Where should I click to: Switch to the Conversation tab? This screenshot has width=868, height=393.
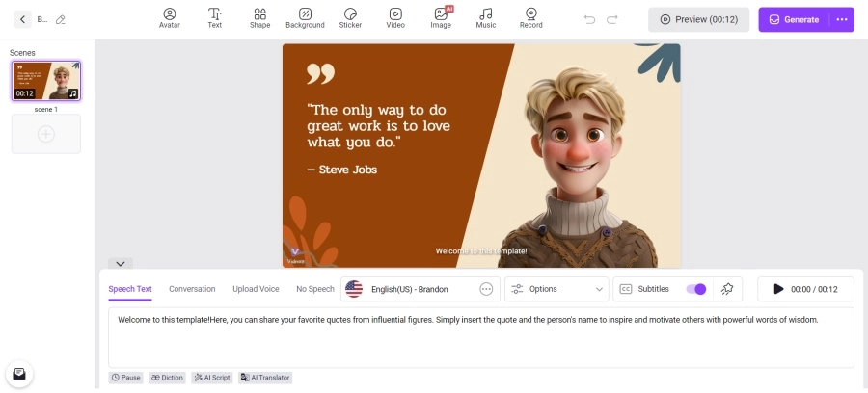192,289
